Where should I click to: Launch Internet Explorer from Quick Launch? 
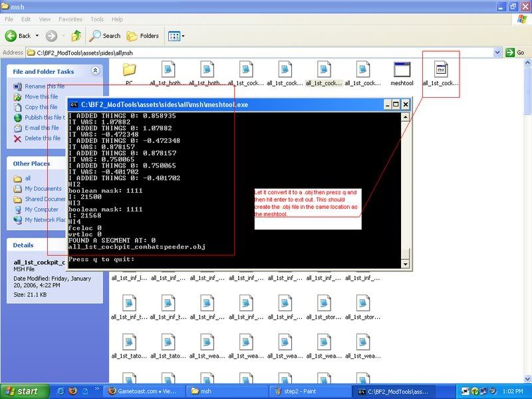point(61,391)
